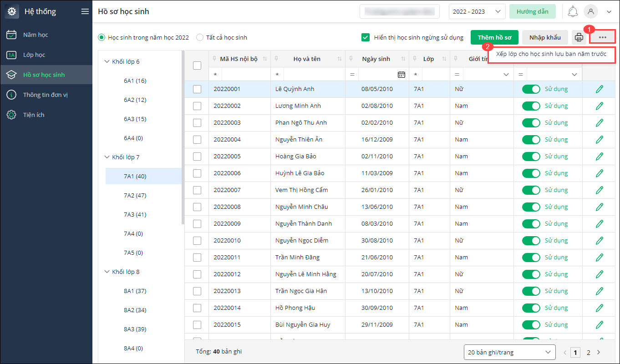Open Năm học in sidebar
The image size is (620, 364).
(46, 35)
